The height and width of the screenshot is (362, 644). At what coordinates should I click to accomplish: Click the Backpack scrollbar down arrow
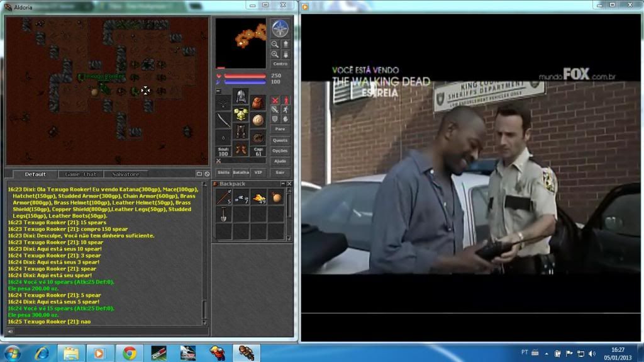coord(289,238)
